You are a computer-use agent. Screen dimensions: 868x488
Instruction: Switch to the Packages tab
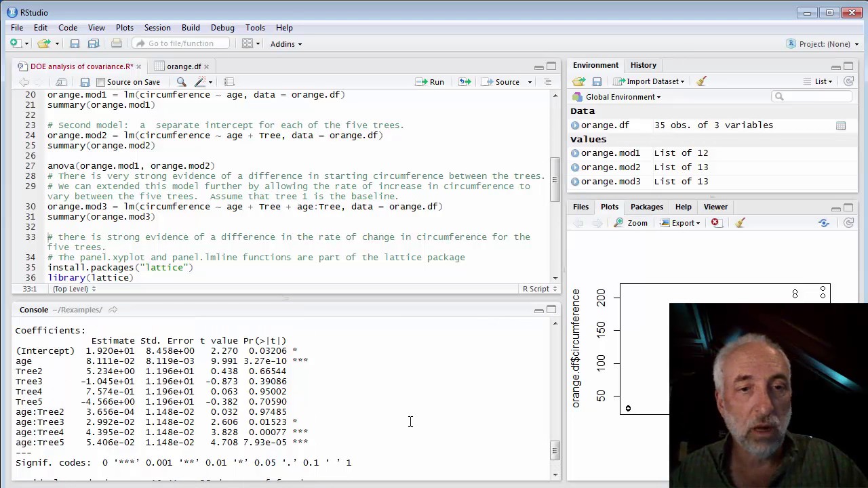tap(647, 207)
